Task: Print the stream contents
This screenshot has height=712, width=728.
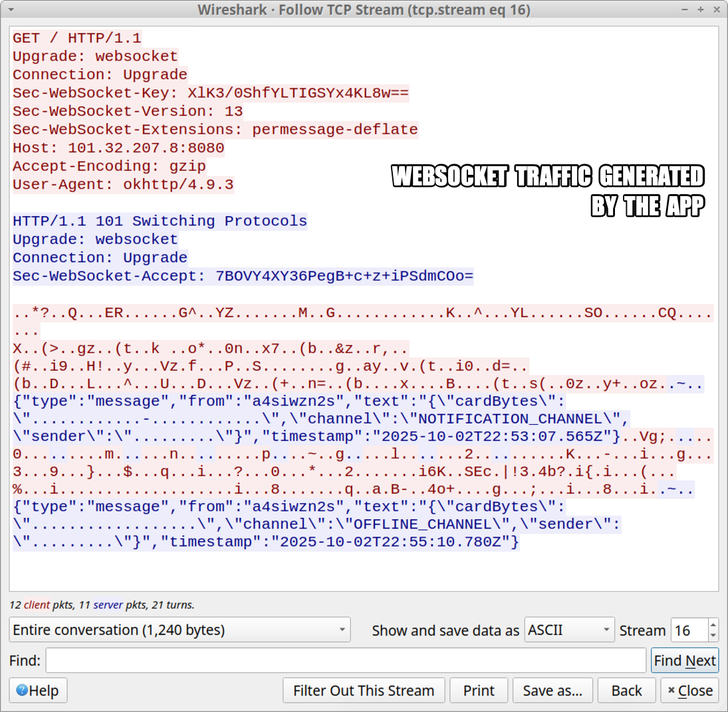Action: click(479, 691)
